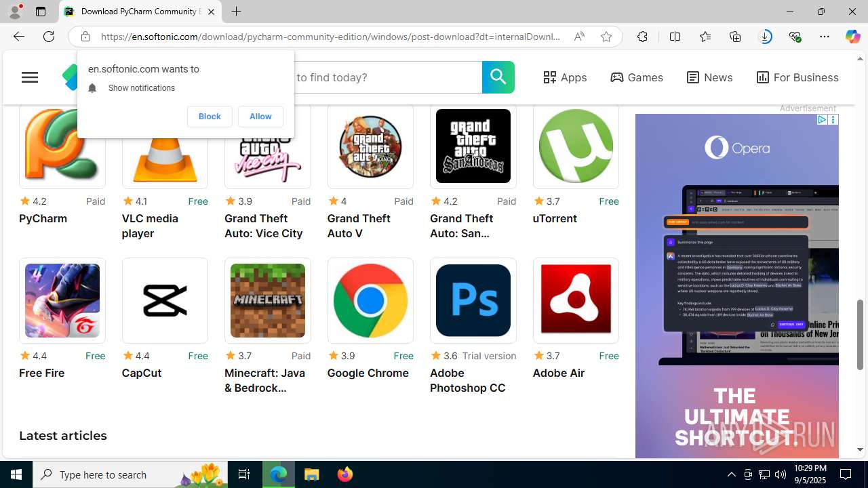Open Browser essentials icon

pyautogui.click(x=795, y=37)
